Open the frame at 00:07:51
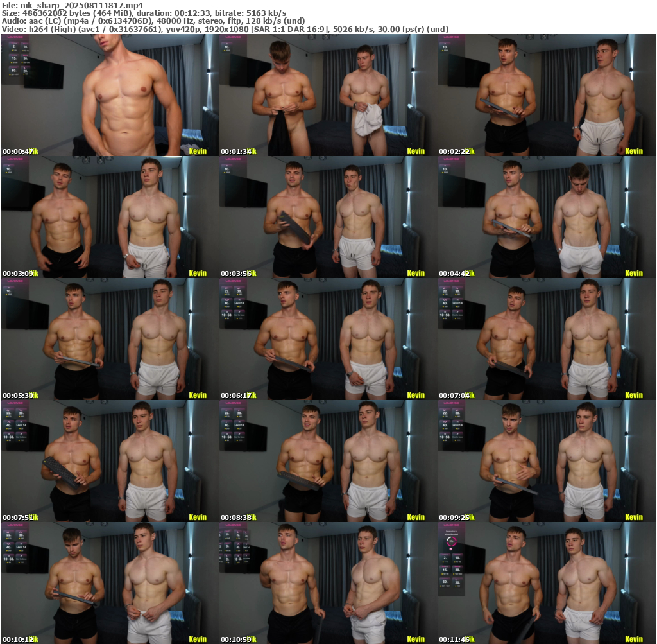657x644 pixels. (110, 461)
